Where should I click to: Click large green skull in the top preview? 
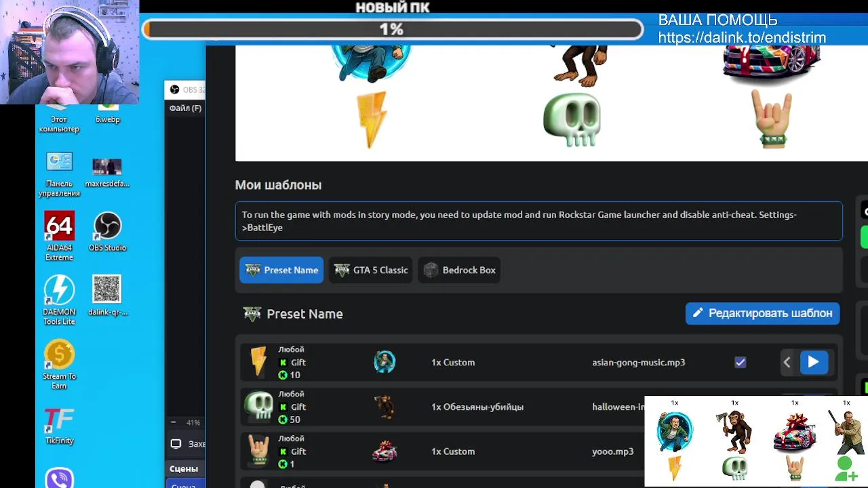(x=572, y=120)
